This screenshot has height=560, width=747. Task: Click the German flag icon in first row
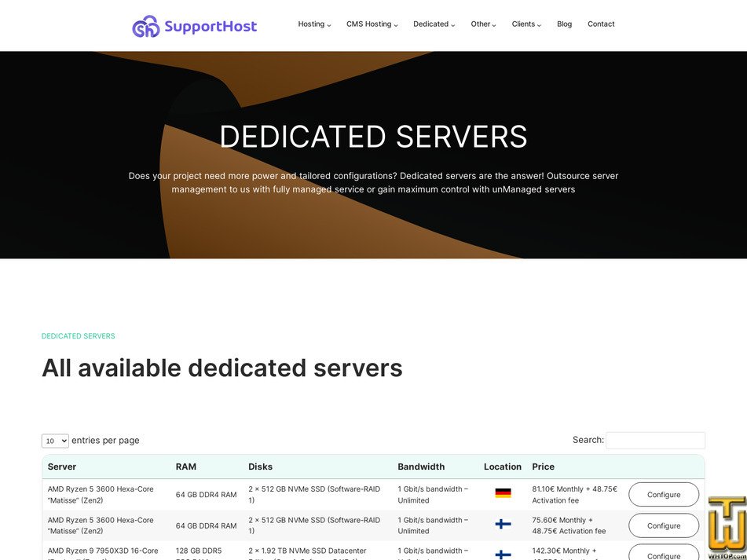(503, 493)
